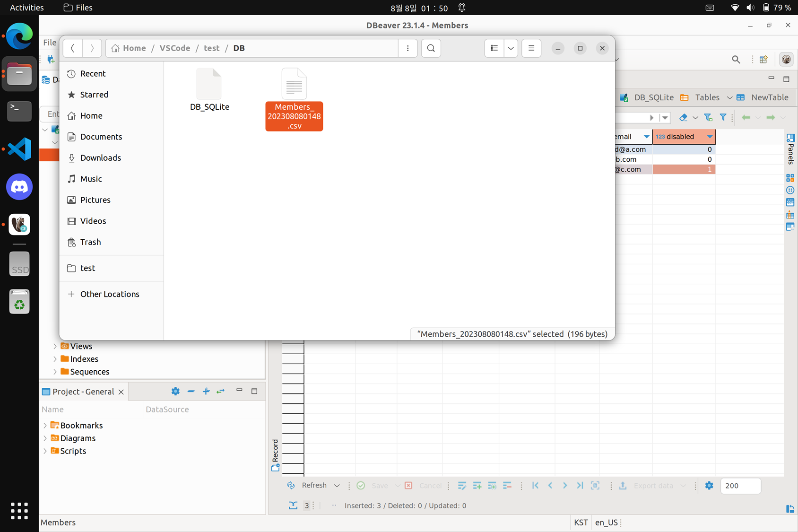
Task: Click the save filter settings icon
Action: tap(708, 117)
